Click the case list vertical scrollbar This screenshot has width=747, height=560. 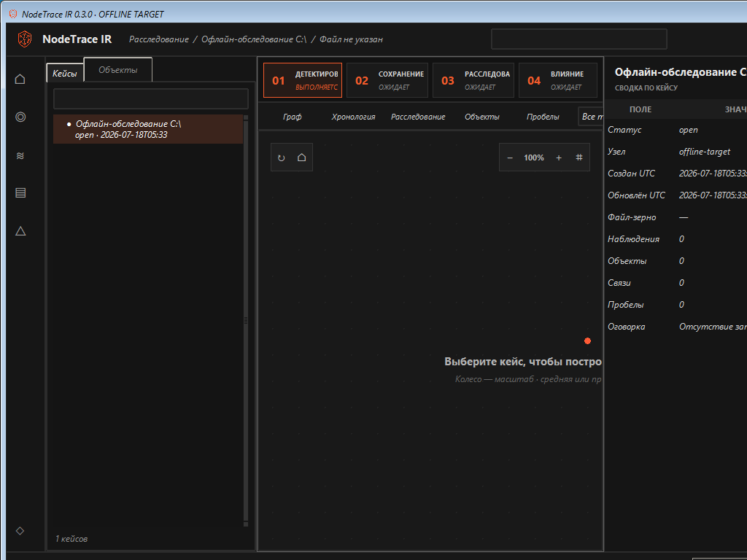tap(246, 321)
